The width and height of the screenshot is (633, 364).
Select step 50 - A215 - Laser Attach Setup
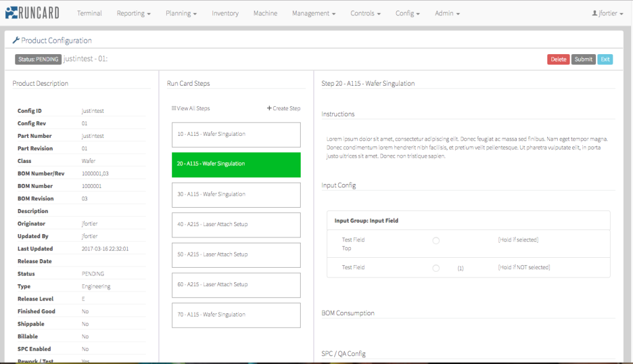(x=236, y=255)
